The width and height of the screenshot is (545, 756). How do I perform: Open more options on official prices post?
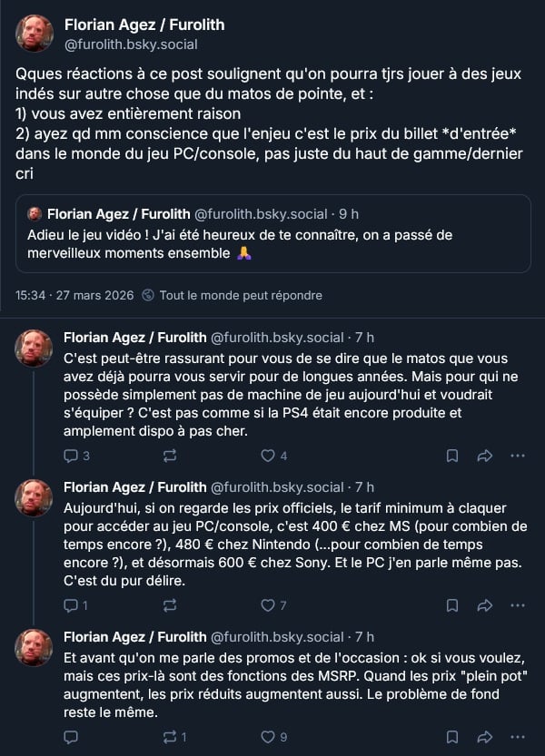click(x=518, y=605)
